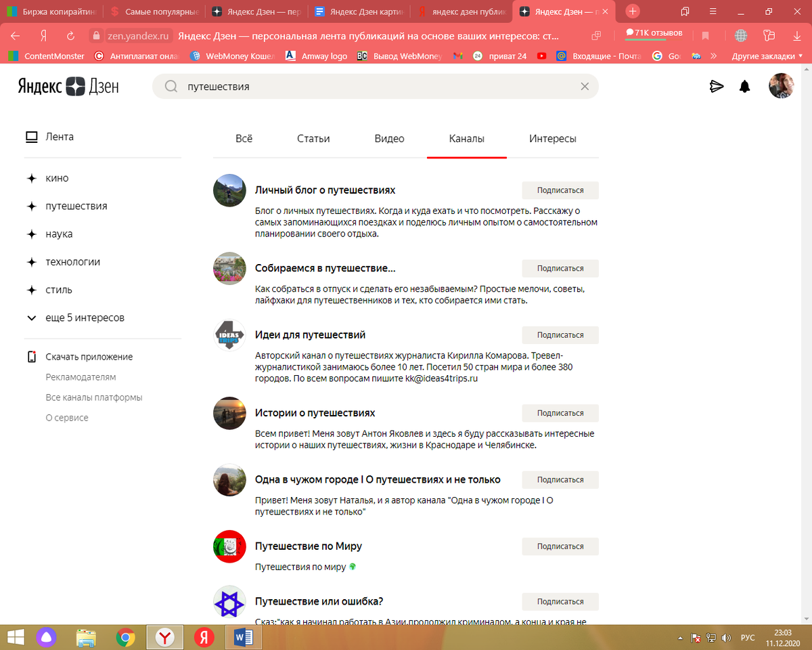Switch to Биржа копирайтинга tab

coord(51,12)
